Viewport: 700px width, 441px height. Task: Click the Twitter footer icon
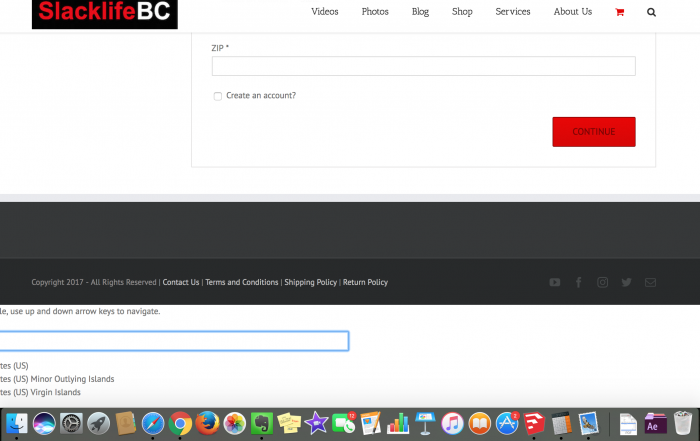click(627, 282)
